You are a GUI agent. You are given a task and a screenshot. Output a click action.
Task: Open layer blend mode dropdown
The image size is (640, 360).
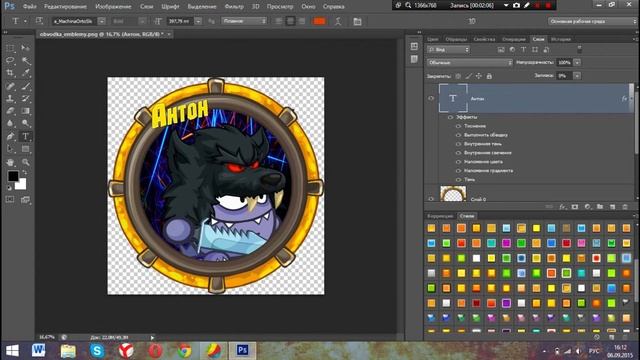point(469,62)
